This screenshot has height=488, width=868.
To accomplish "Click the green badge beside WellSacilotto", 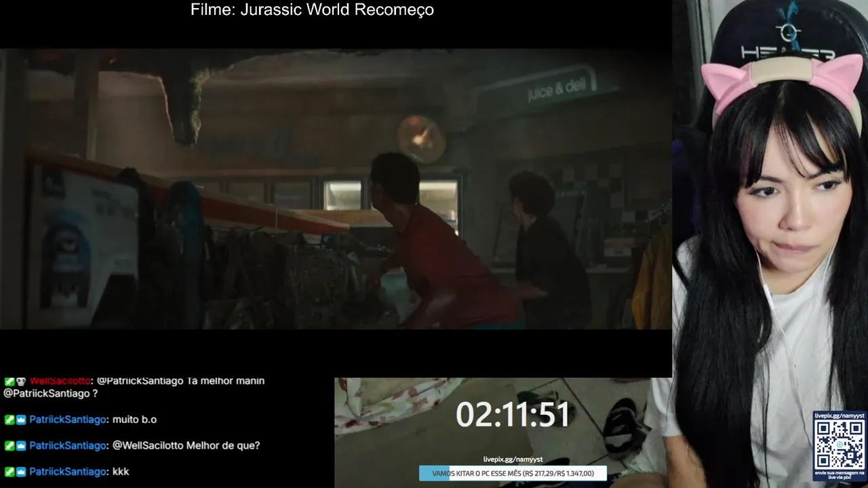I will pos(9,382).
